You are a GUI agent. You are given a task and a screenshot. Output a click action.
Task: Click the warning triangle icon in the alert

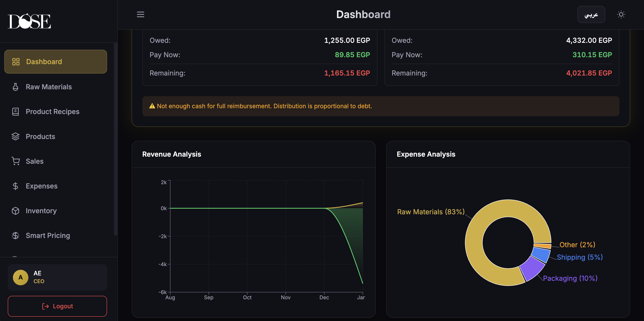(152, 106)
